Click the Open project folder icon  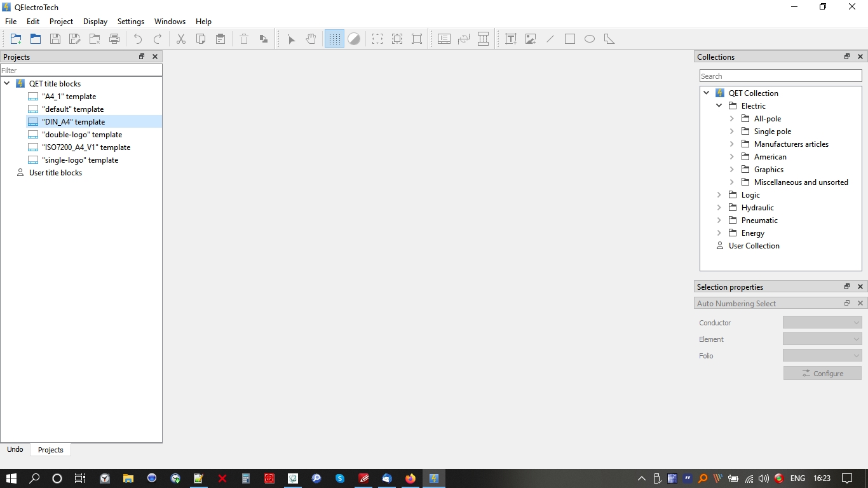click(x=36, y=39)
